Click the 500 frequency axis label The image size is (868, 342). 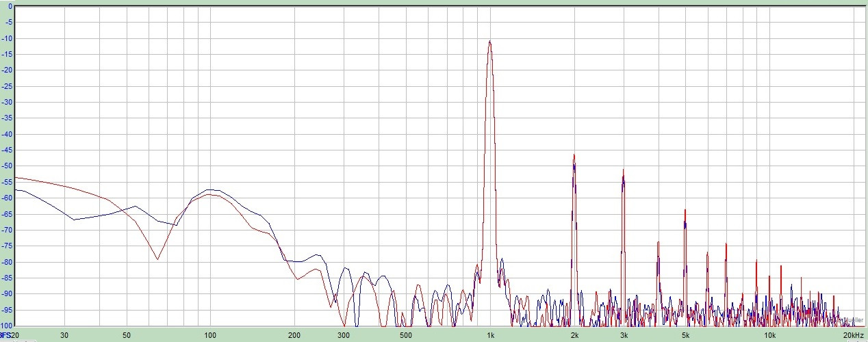(406, 335)
